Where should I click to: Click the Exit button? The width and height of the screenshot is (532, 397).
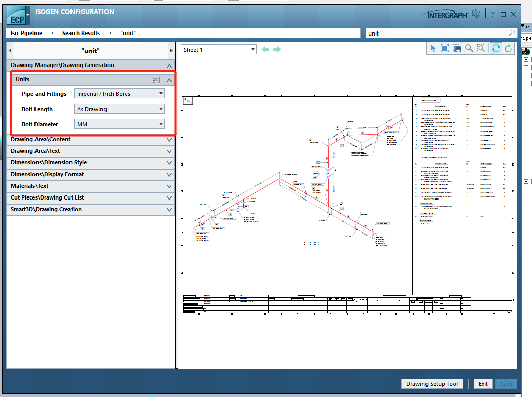[483, 384]
